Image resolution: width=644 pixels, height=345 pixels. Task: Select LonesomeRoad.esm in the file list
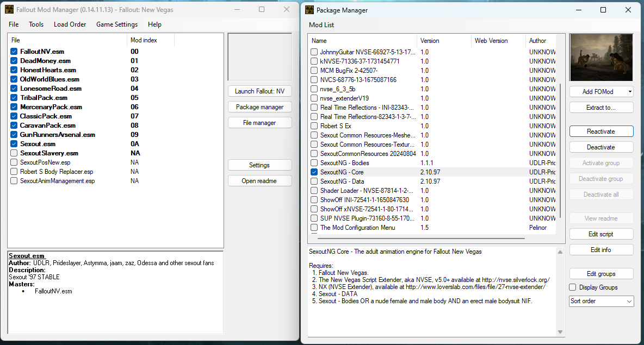click(51, 89)
